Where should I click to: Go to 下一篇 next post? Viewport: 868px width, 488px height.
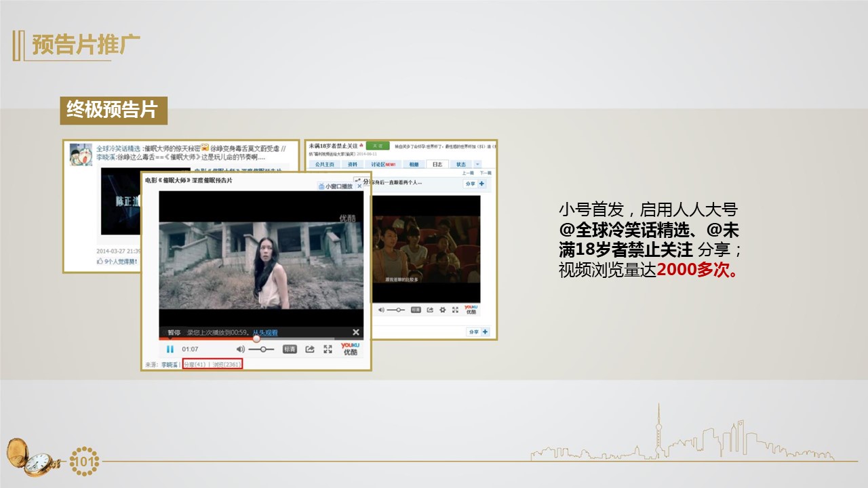(x=486, y=173)
